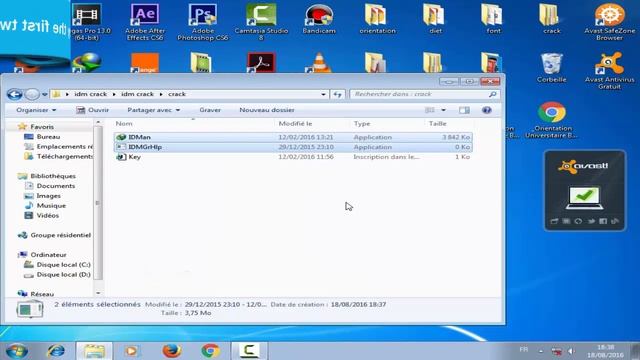Click Nouveau dossier button
The width and height of the screenshot is (640, 360).
tap(267, 110)
